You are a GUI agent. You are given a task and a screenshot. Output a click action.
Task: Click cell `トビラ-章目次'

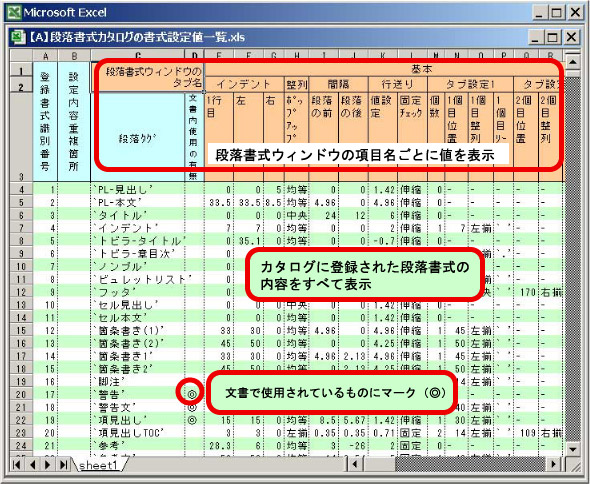pos(138,254)
